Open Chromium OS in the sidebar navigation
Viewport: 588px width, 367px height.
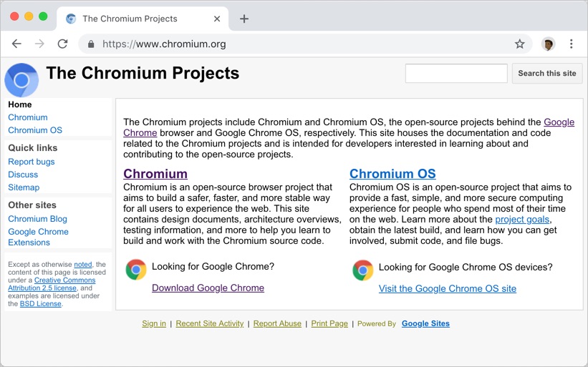click(x=35, y=130)
